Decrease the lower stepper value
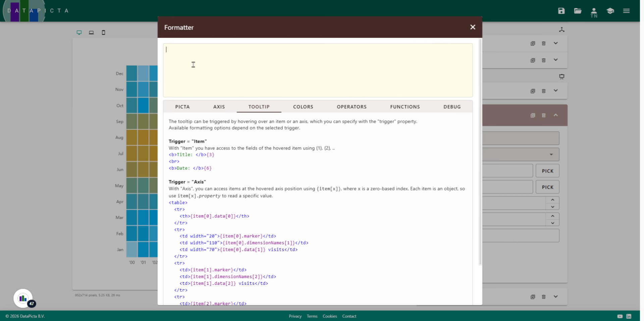 pos(552,223)
